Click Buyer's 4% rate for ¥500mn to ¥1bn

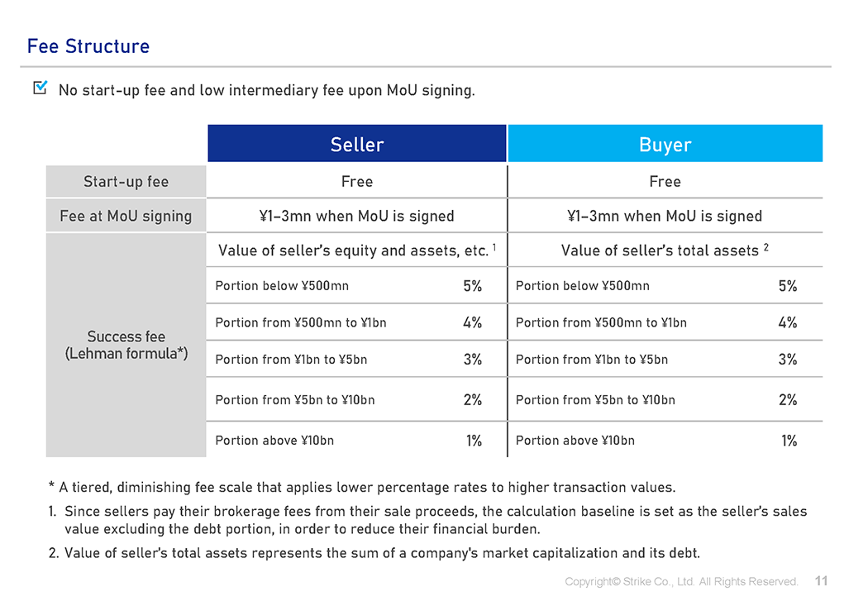tap(788, 322)
